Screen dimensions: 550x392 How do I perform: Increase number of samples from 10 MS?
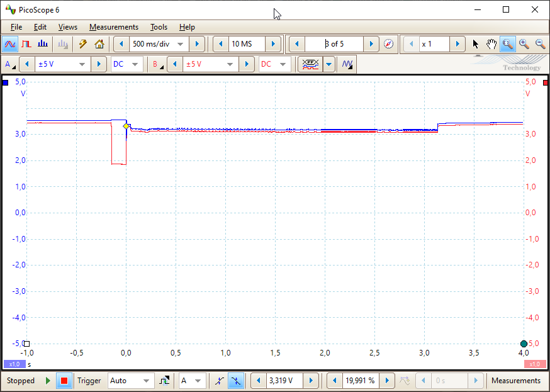pyautogui.click(x=273, y=44)
